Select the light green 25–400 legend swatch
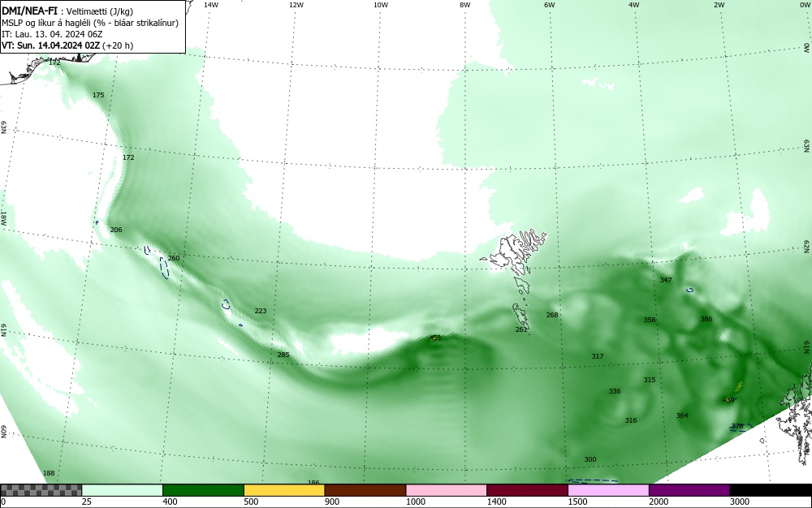Image resolution: width=812 pixels, height=508 pixels. click(123, 490)
